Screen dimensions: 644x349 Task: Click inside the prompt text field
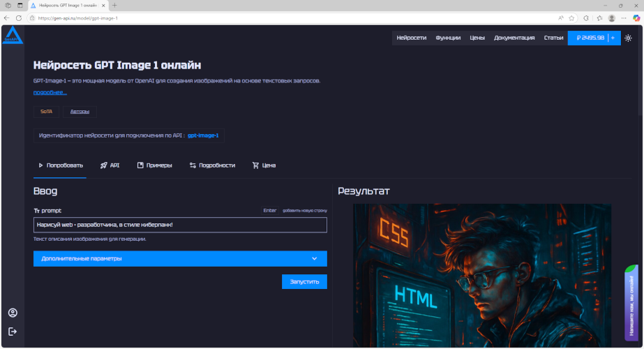click(x=180, y=225)
